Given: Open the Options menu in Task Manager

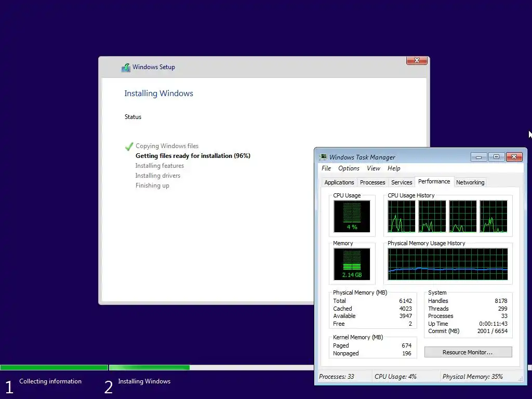Looking at the screenshot, I should click(349, 168).
